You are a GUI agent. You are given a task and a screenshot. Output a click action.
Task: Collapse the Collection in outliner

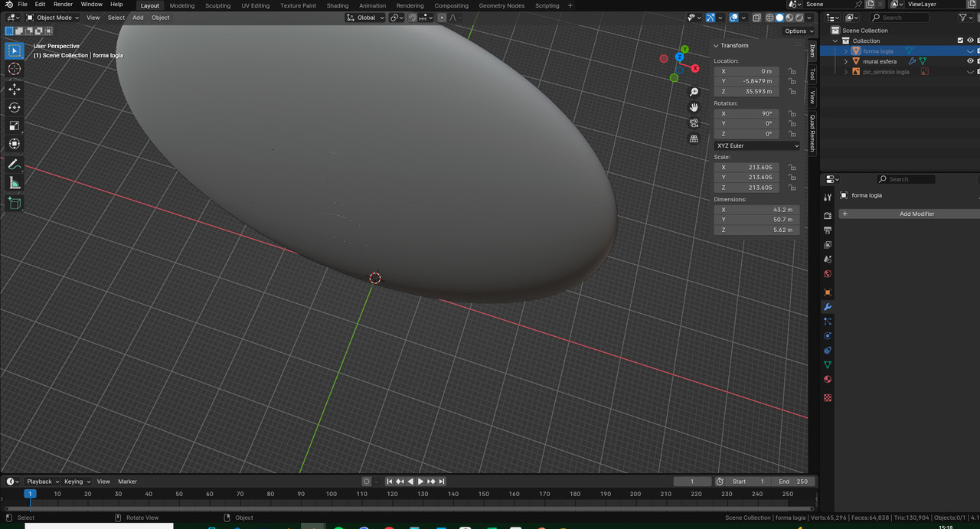click(836, 41)
